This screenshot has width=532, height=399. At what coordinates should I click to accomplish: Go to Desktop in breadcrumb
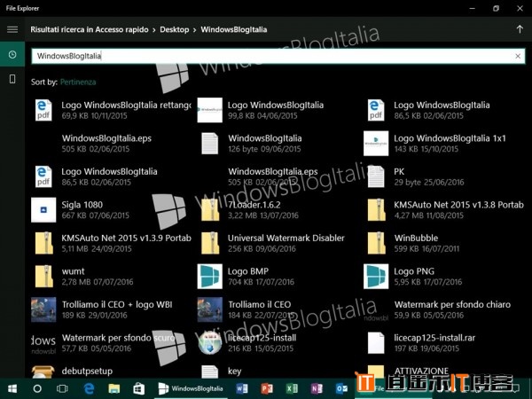click(175, 29)
